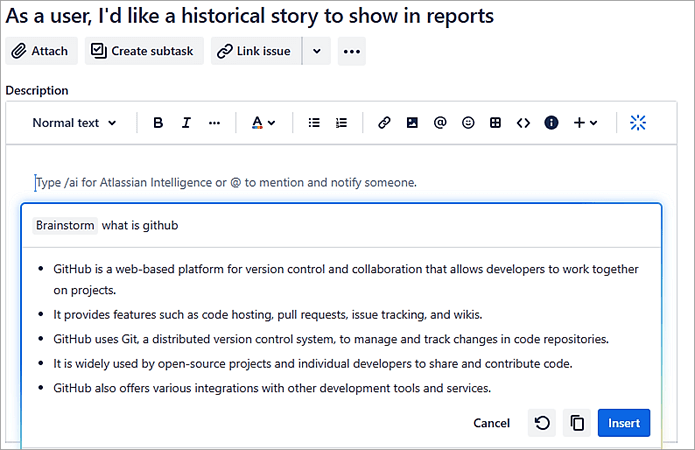This screenshot has width=695, height=450.
Task: Insert a bullet list
Action: (x=314, y=123)
